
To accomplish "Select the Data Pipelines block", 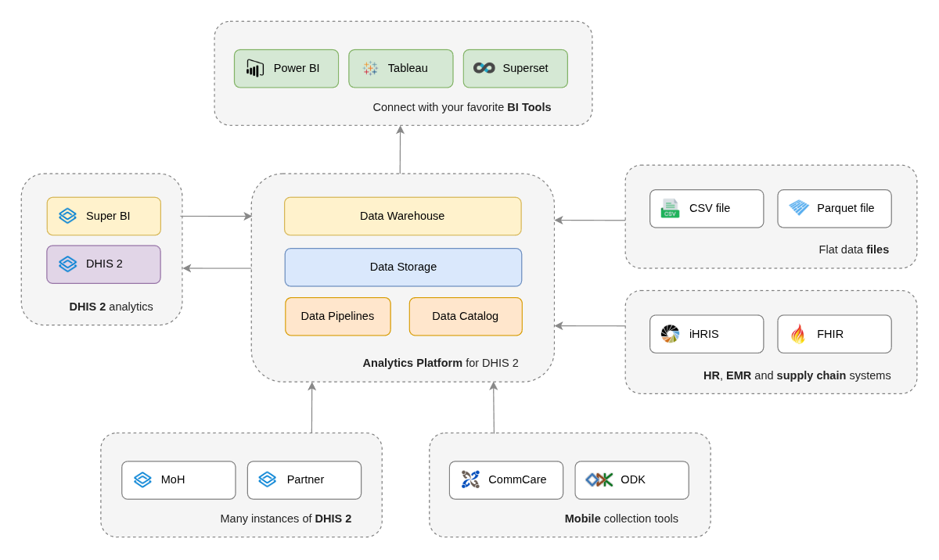I will click(x=337, y=316).
